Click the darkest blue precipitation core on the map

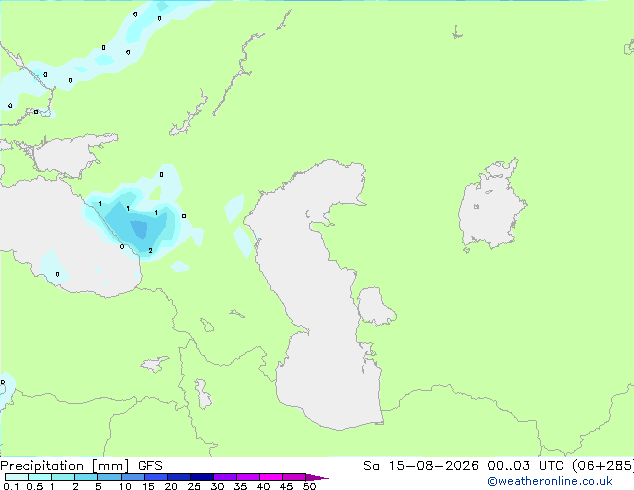(139, 229)
